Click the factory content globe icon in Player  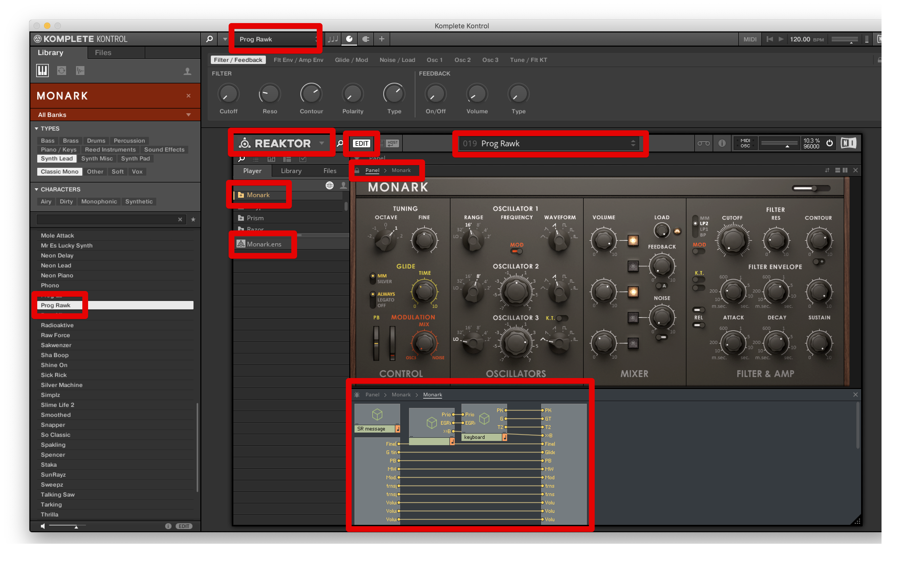(x=330, y=185)
